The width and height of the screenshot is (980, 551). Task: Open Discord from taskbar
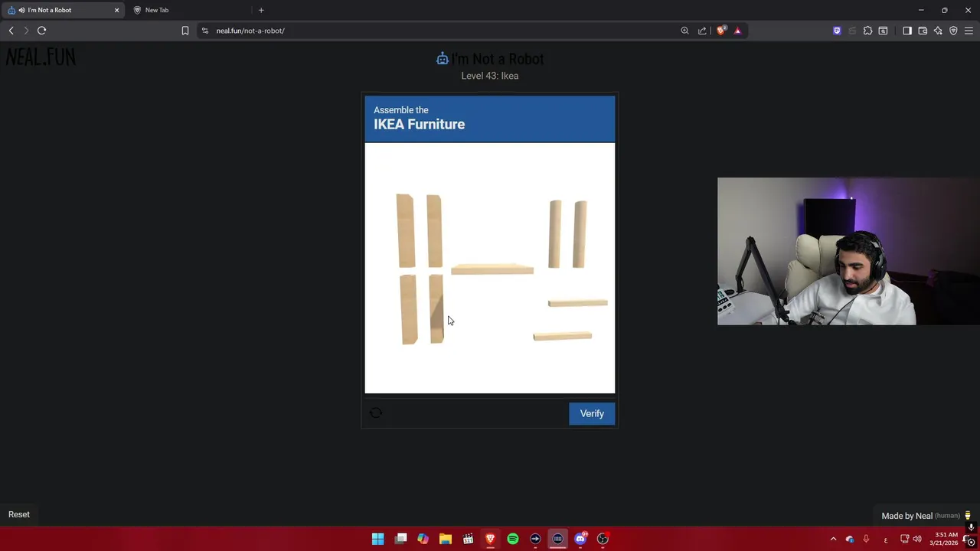580,539
